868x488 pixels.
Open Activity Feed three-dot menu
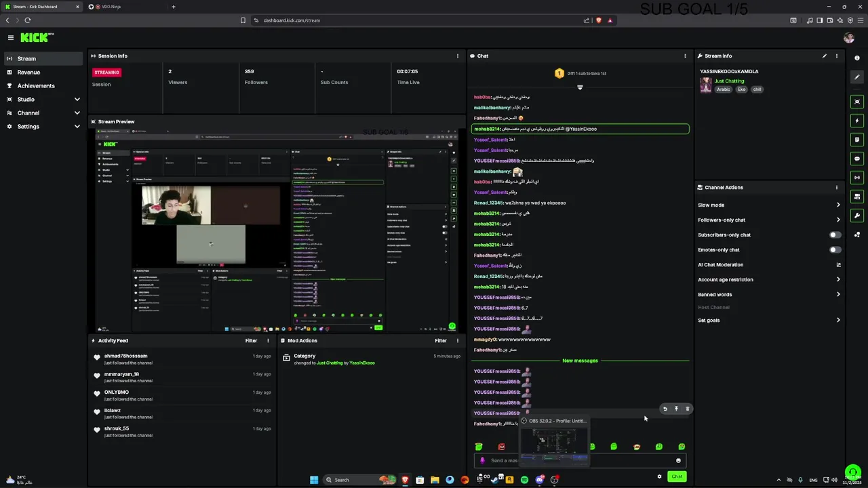(268, 341)
